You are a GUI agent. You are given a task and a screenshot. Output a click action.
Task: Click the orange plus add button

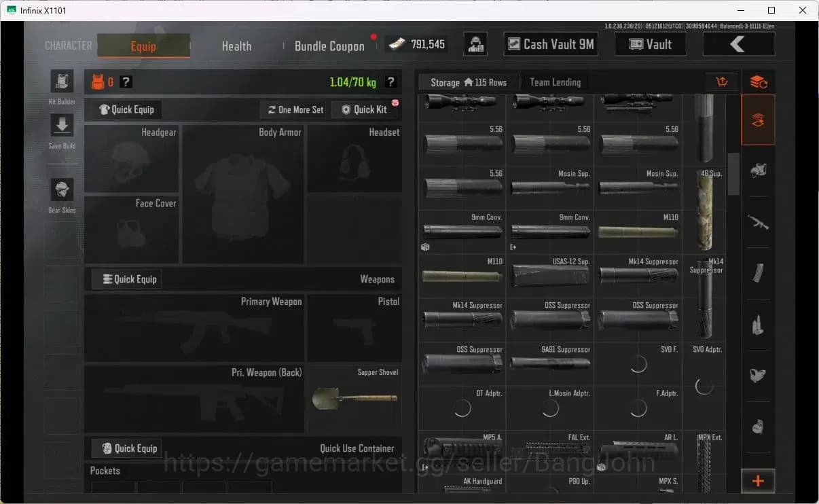click(x=759, y=482)
